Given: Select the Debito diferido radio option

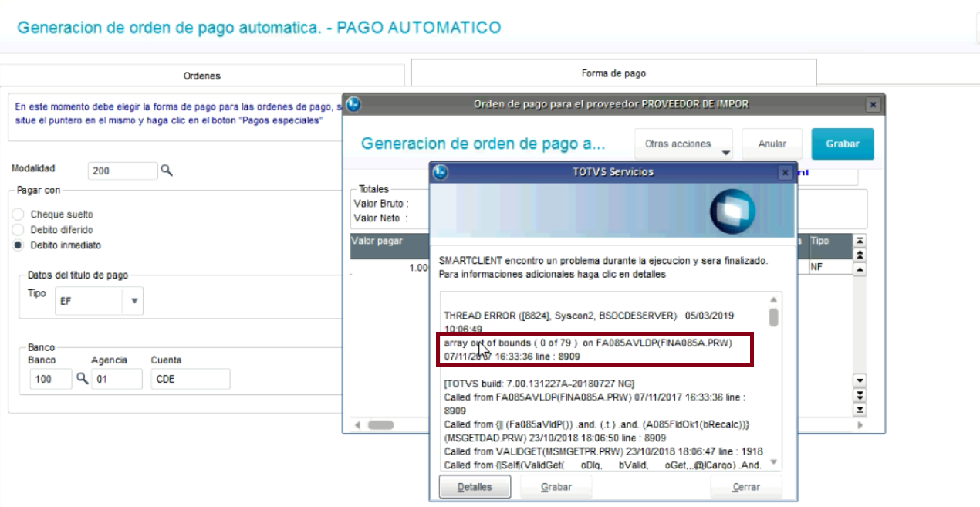Looking at the screenshot, I should click(x=18, y=230).
